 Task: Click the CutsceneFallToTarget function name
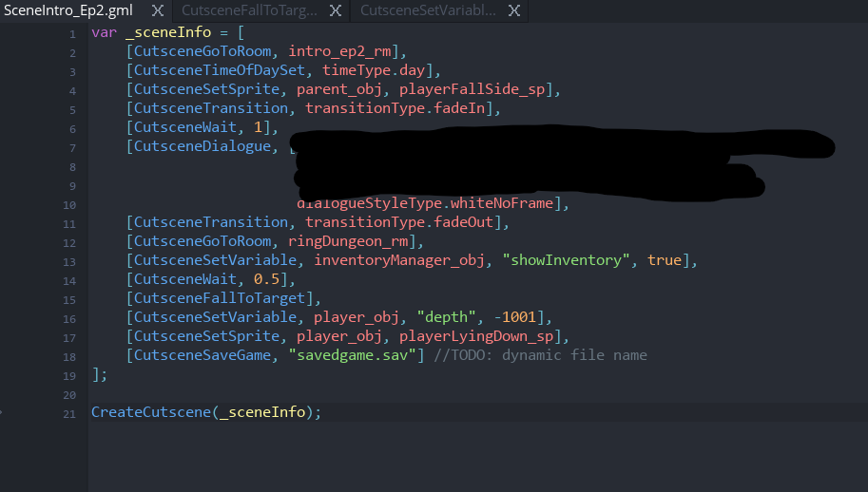pos(220,298)
